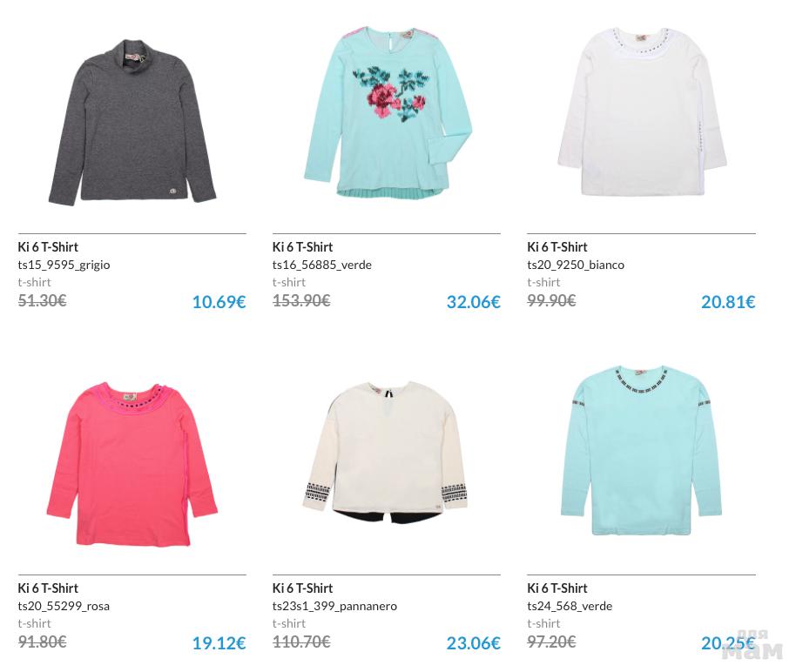The width and height of the screenshot is (796, 672).
Task: Select the 23.06€ sale price
Action: (x=474, y=643)
